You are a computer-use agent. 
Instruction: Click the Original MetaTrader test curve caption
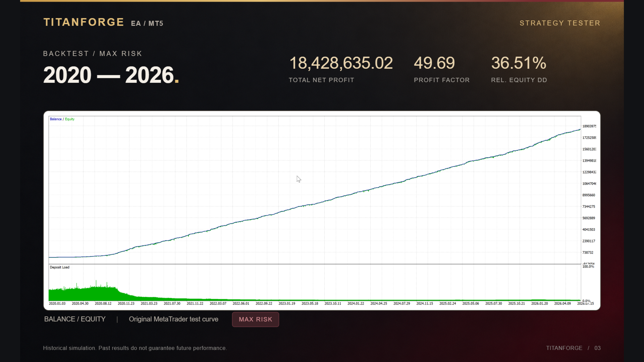pyautogui.click(x=173, y=319)
